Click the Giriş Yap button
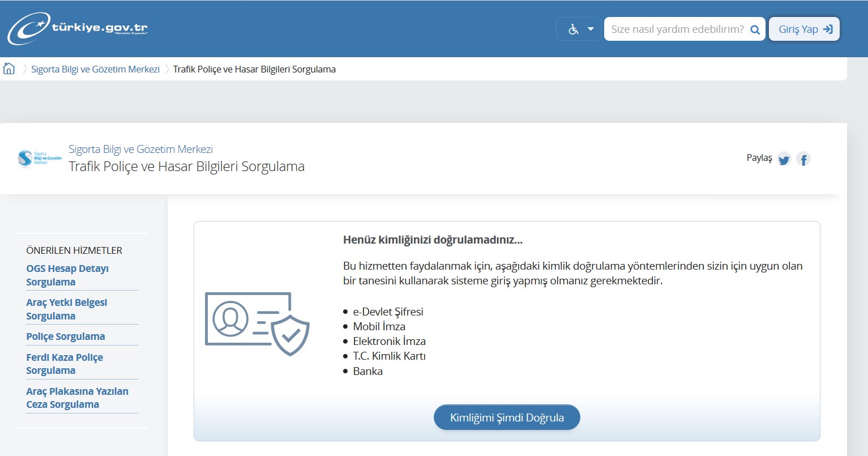This screenshot has height=456, width=868. click(x=804, y=29)
